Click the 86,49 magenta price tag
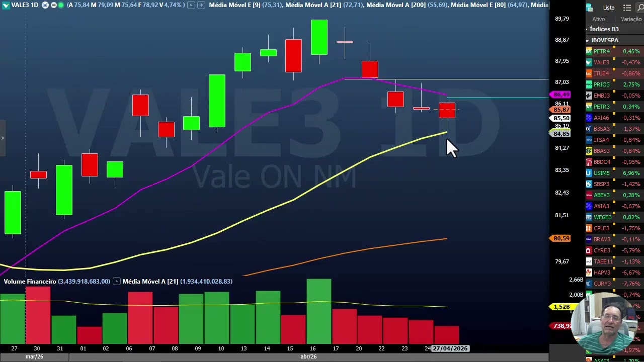Image resolution: width=644 pixels, height=362 pixels. point(561,95)
